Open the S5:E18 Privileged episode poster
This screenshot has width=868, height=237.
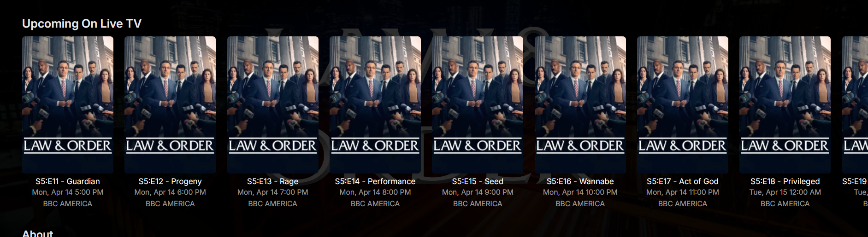pyautogui.click(x=785, y=105)
